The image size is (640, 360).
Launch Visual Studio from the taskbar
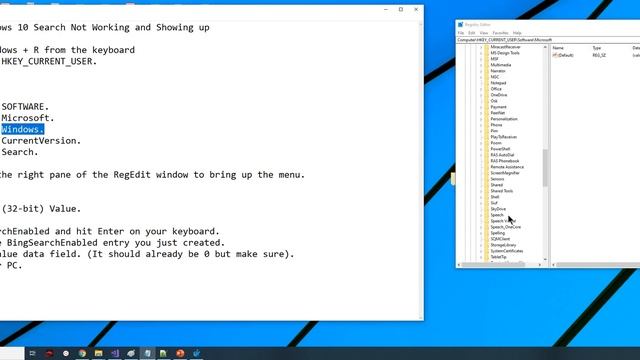coord(115,353)
